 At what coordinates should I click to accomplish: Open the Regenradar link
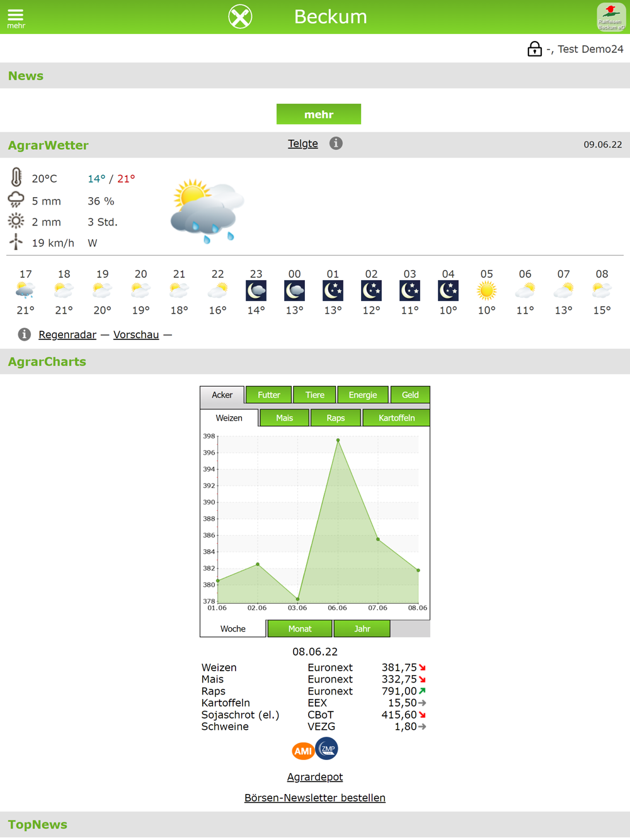(x=67, y=334)
